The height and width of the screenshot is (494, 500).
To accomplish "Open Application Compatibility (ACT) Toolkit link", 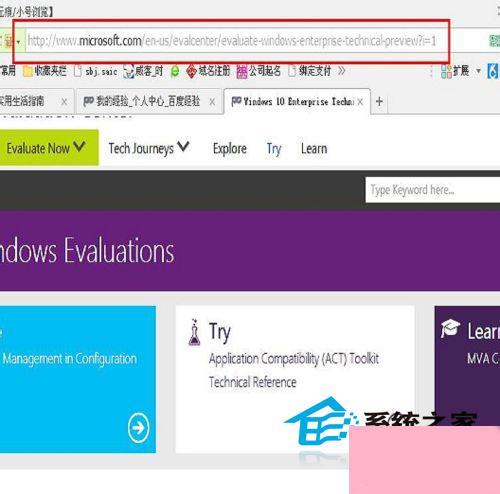I will pyautogui.click(x=294, y=359).
